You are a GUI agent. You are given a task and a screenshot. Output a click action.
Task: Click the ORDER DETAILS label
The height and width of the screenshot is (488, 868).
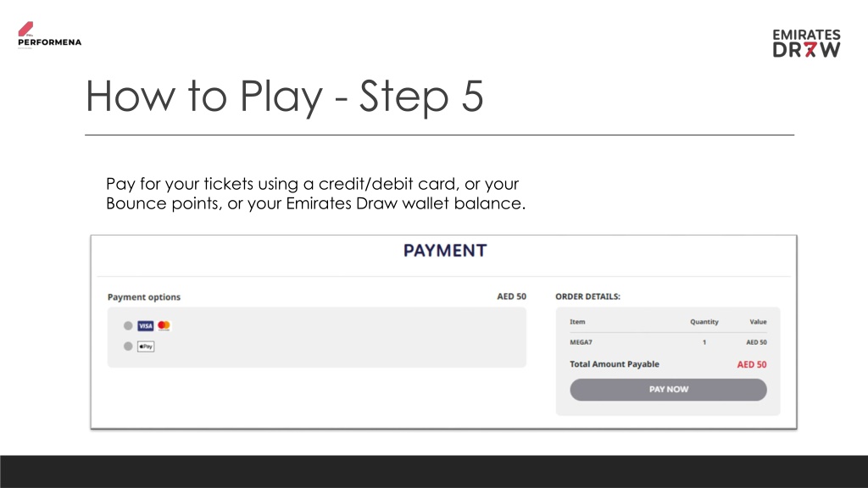[x=588, y=297]
